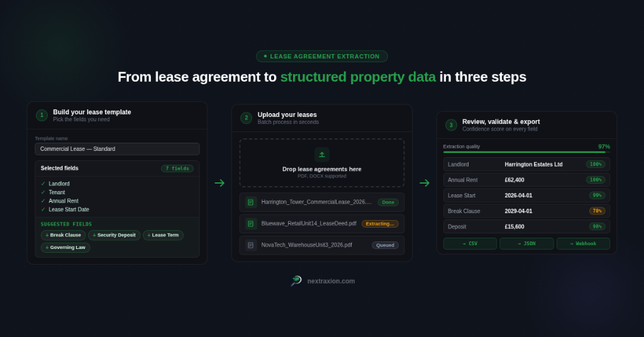Screen dimensions: 644x337
Task: Click the 100% Annual Rent confidence badge
Action: [x=596, y=180]
